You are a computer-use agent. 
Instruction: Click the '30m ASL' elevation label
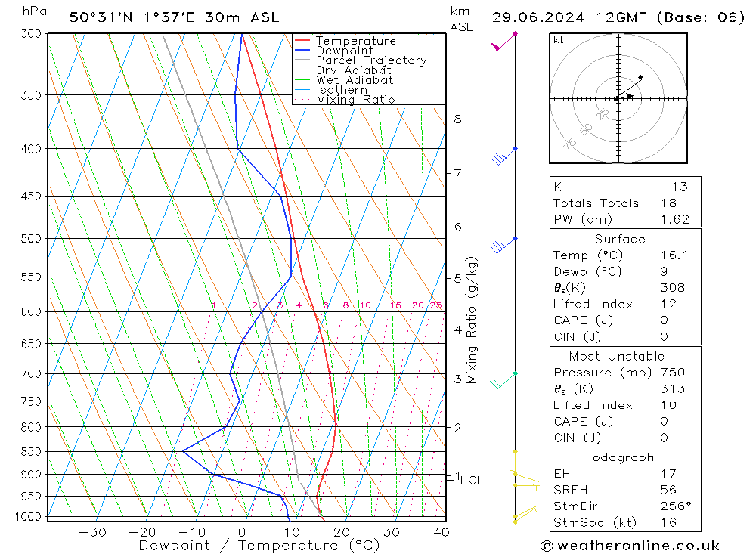tap(242, 17)
